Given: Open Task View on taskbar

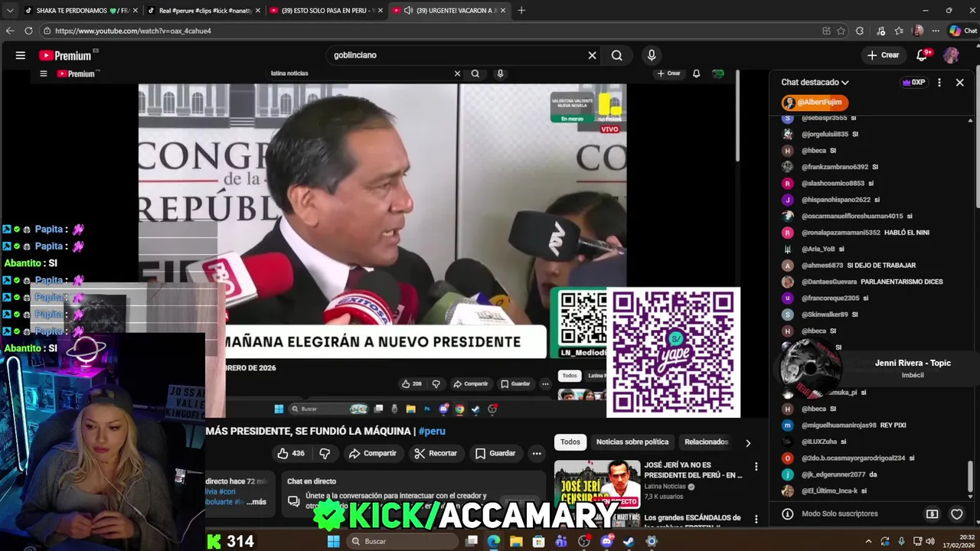Looking at the screenshot, I should point(472,541).
